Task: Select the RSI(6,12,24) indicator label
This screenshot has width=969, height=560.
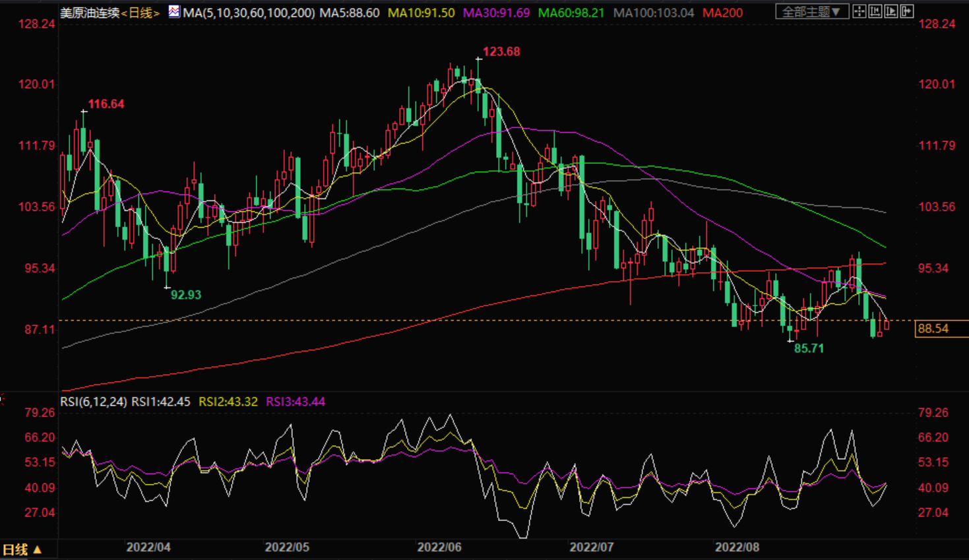Action: click(x=94, y=402)
